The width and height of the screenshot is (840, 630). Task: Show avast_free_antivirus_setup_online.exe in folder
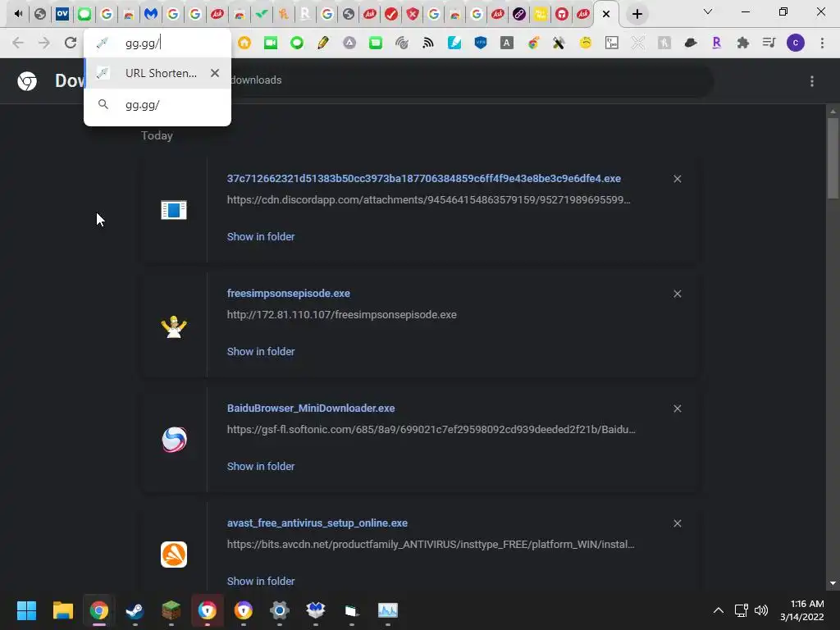[261, 581]
